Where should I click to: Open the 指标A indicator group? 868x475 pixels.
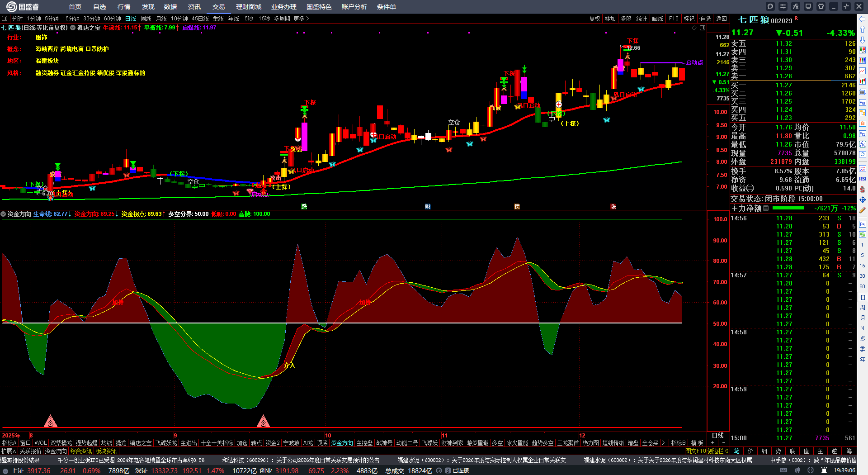[9, 443]
